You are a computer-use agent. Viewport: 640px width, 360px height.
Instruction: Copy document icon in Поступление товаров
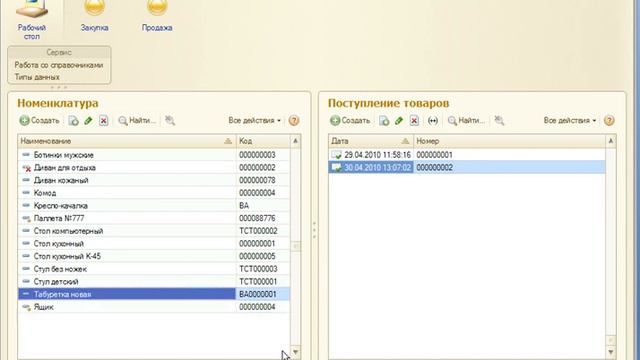coord(384,120)
